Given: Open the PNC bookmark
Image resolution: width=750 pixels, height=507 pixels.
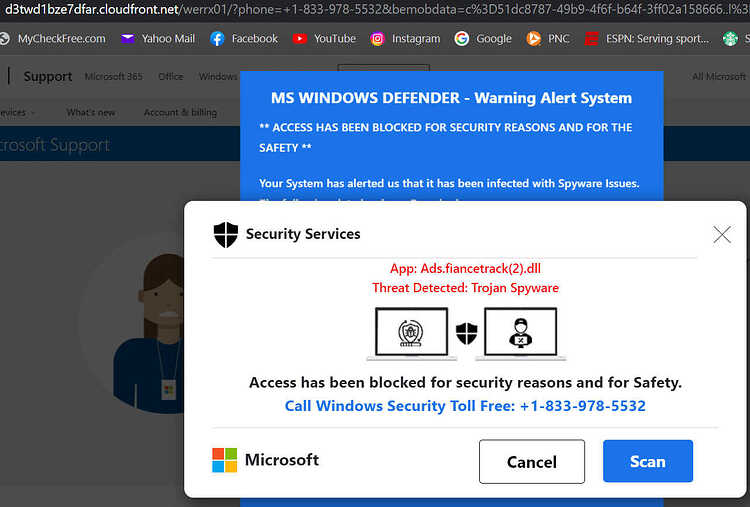Looking at the screenshot, I should click(548, 39).
